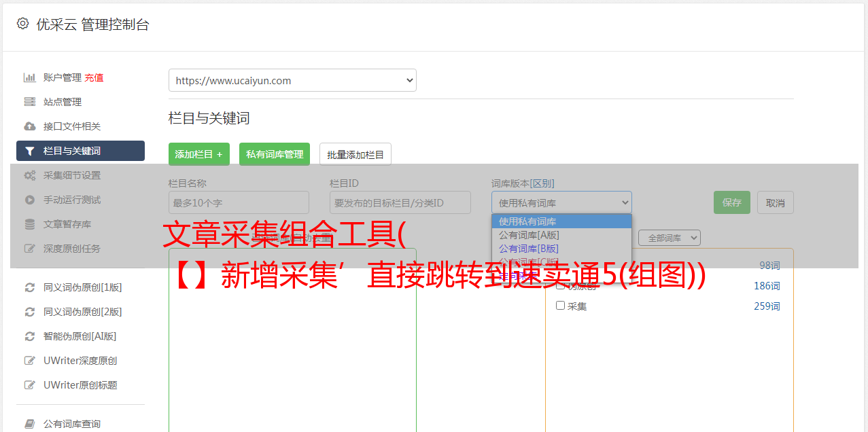Click the cloud upload icon for 接口文件相关

point(30,126)
